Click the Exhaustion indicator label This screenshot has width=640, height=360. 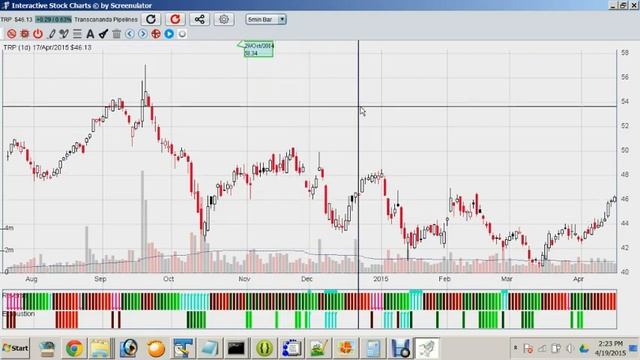tap(18, 313)
